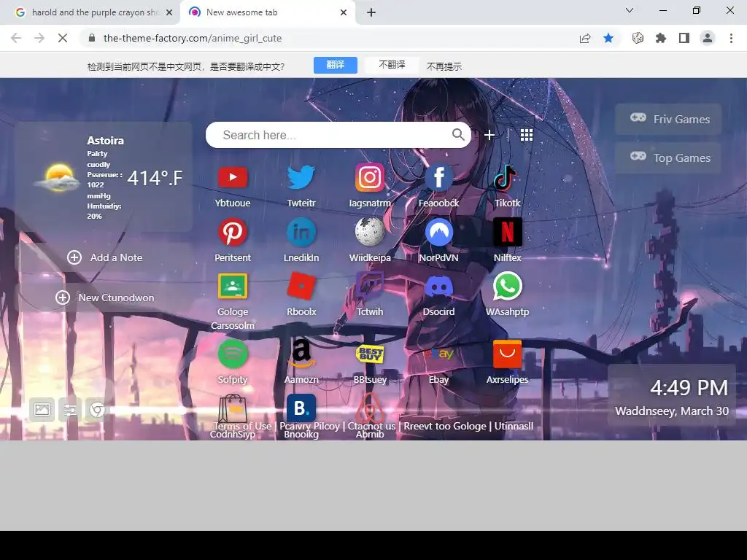Open the Discord shortcut icon
The image size is (747, 560).
pyautogui.click(x=438, y=287)
